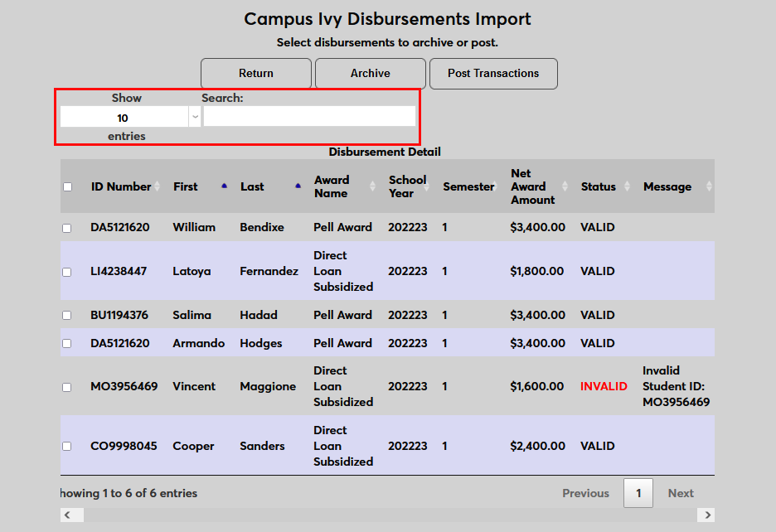This screenshot has height=532, width=776.
Task: Go to page 1 in pagination
Action: pos(638,493)
